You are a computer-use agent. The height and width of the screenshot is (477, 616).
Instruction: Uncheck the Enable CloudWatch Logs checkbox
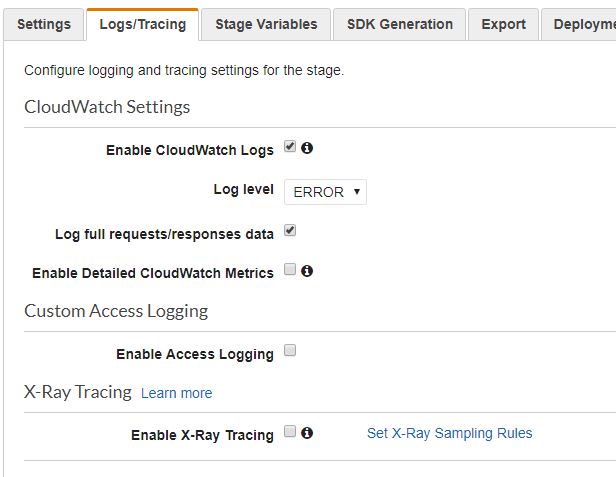(x=290, y=147)
